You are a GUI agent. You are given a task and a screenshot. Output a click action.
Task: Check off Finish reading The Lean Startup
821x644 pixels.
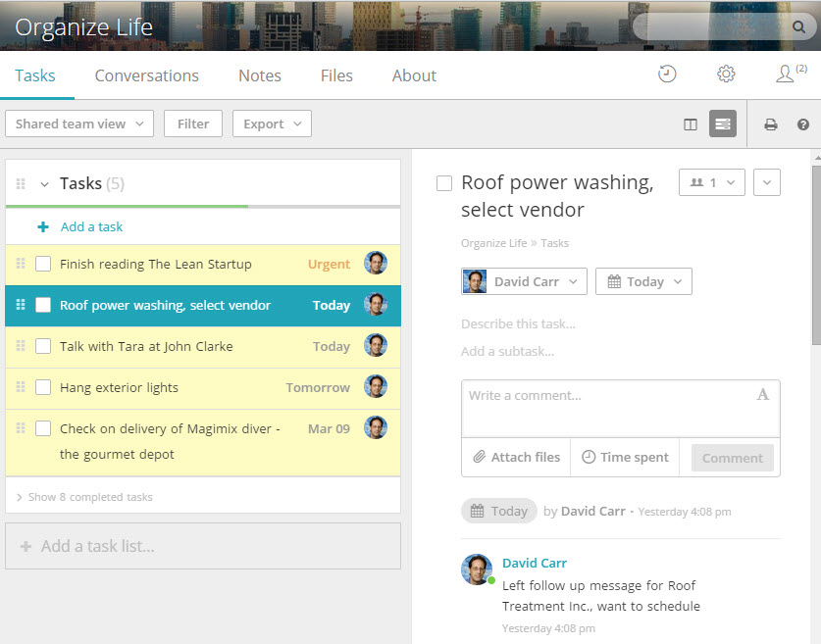(43, 264)
